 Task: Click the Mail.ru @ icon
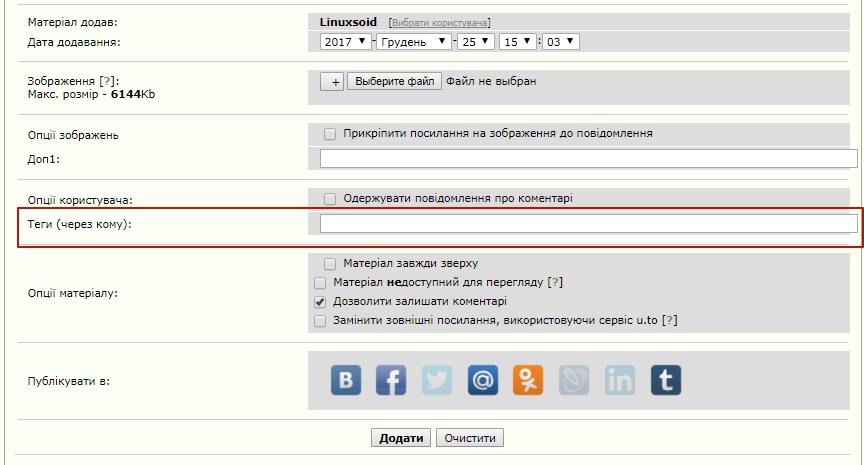click(482, 380)
